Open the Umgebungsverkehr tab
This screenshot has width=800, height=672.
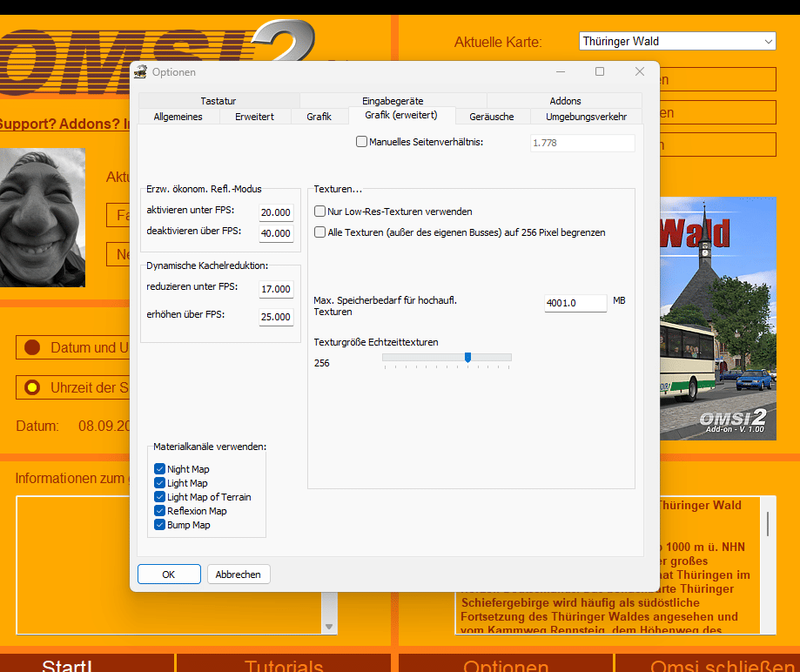pos(586,117)
